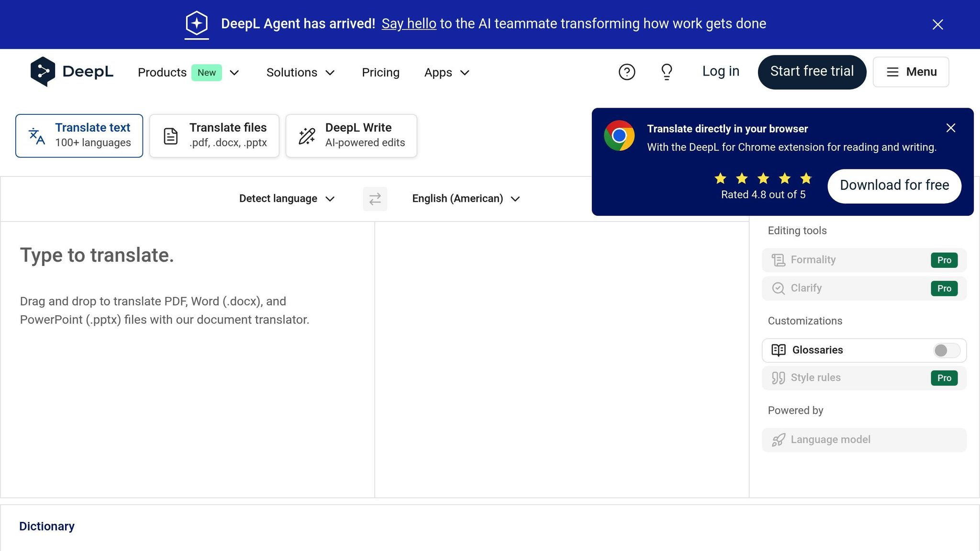Switch to the Translate files tab
The image size is (980, 551).
[x=214, y=135]
